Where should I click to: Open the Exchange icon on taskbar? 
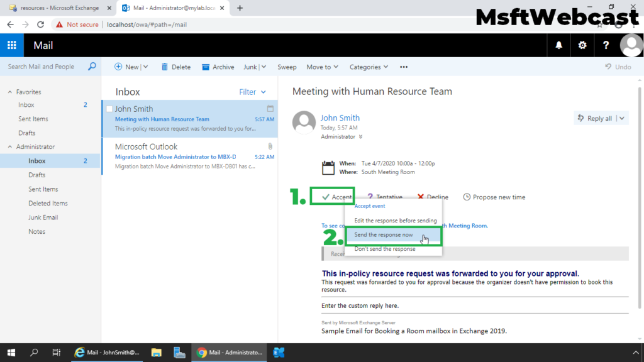[279, 353]
